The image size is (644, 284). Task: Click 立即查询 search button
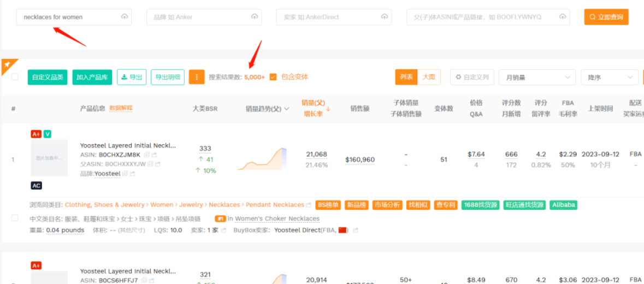pos(606,17)
